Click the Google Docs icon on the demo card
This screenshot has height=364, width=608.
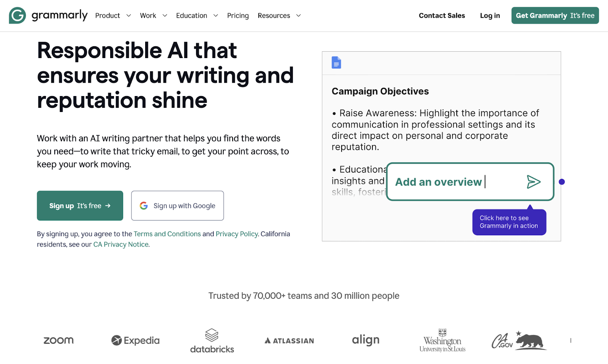[x=337, y=63]
